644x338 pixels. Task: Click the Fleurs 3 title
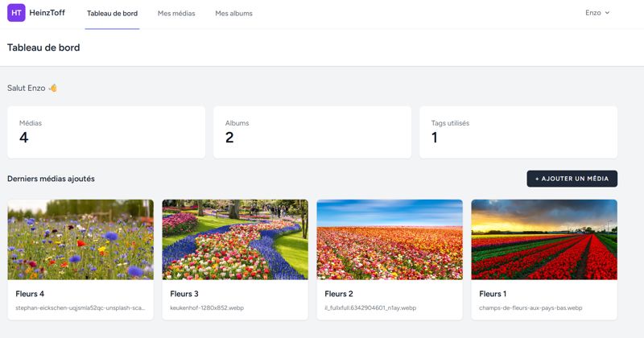(184, 294)
